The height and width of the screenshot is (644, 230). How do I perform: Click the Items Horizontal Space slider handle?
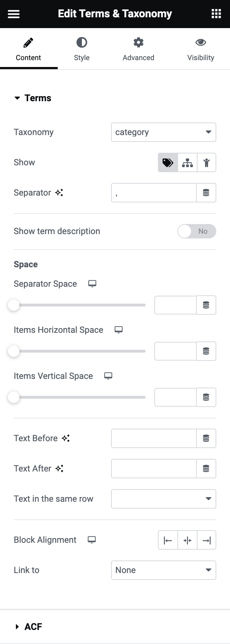point(14,351)
